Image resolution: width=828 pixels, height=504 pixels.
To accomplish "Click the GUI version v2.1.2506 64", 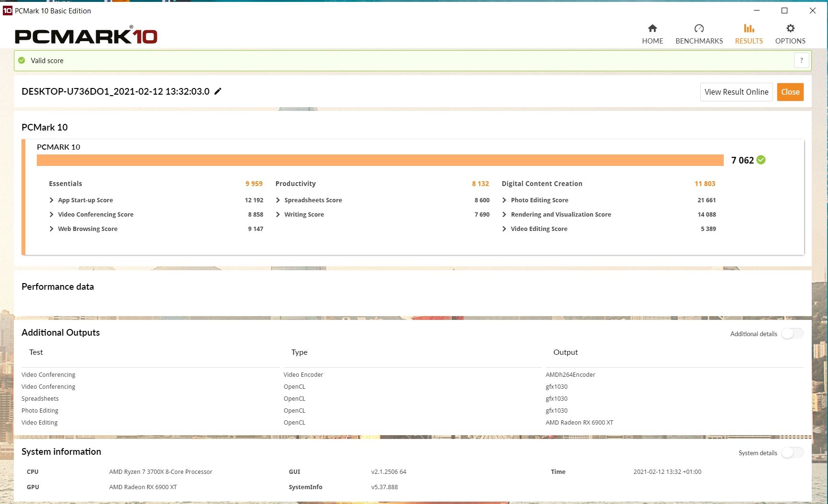I will coord(388,471).
